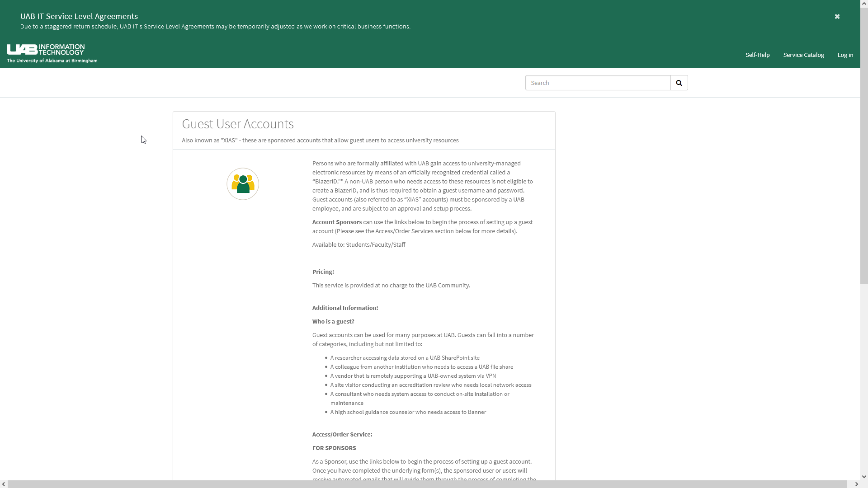This screenshot has height=488, width=868.
Task: Click the 'FOR SPONSORS' heading
Action: 334,448
